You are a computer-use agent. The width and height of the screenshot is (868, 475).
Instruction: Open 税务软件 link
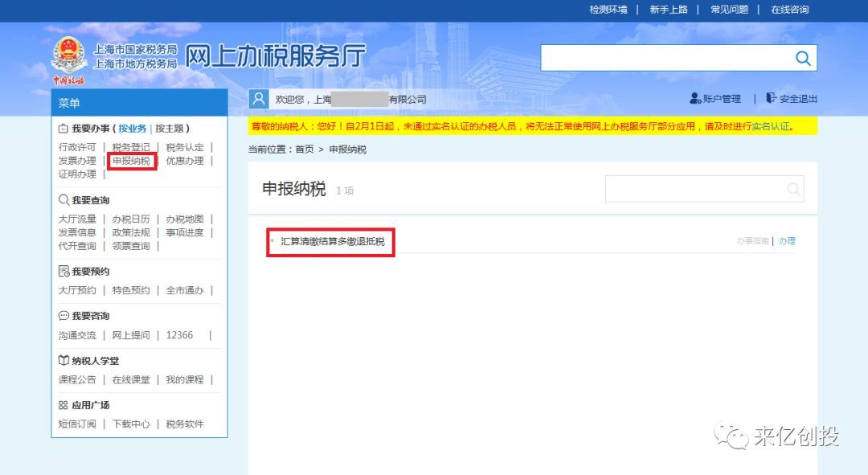coord(185,424)
